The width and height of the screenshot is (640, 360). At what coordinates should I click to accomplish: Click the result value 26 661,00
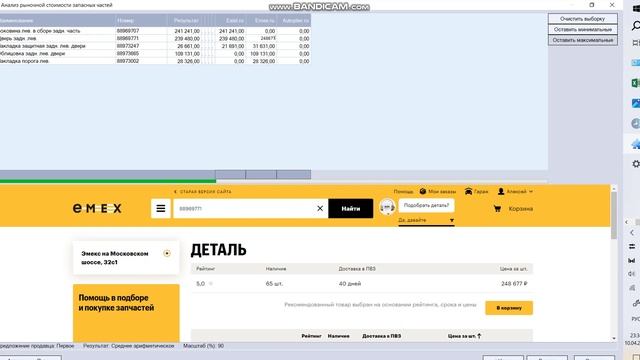click(189, 46)
